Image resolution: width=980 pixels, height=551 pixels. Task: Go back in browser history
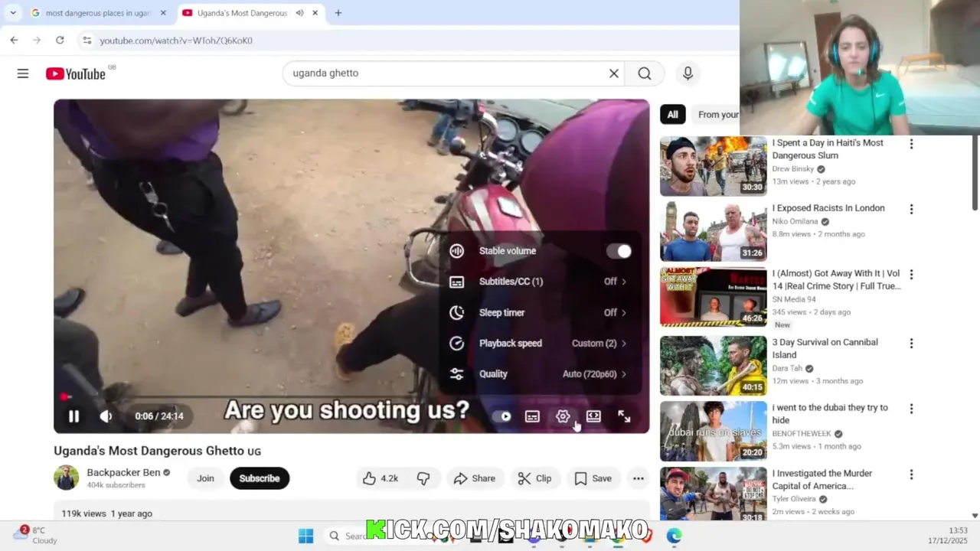[x=14, y=40]
